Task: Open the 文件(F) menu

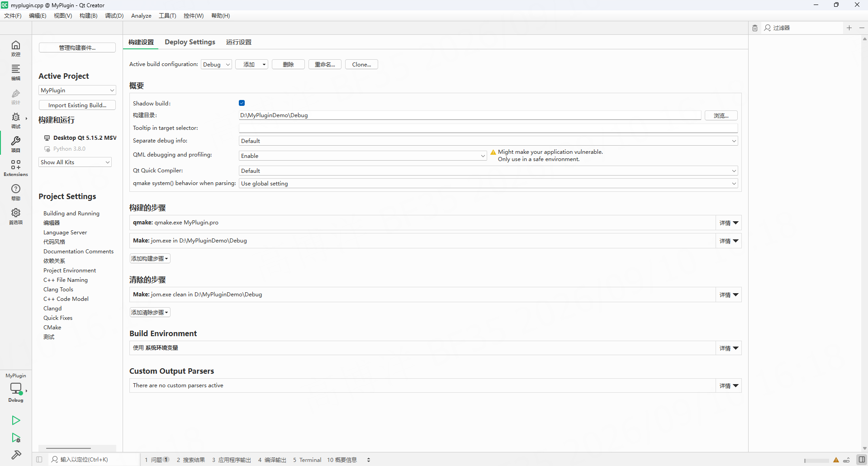Action: [13, 16]
